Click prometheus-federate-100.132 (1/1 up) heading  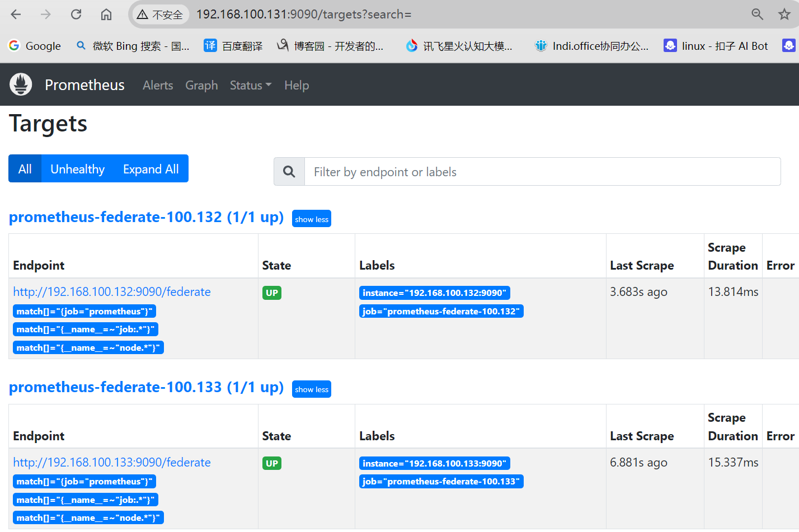coord(147,217)
